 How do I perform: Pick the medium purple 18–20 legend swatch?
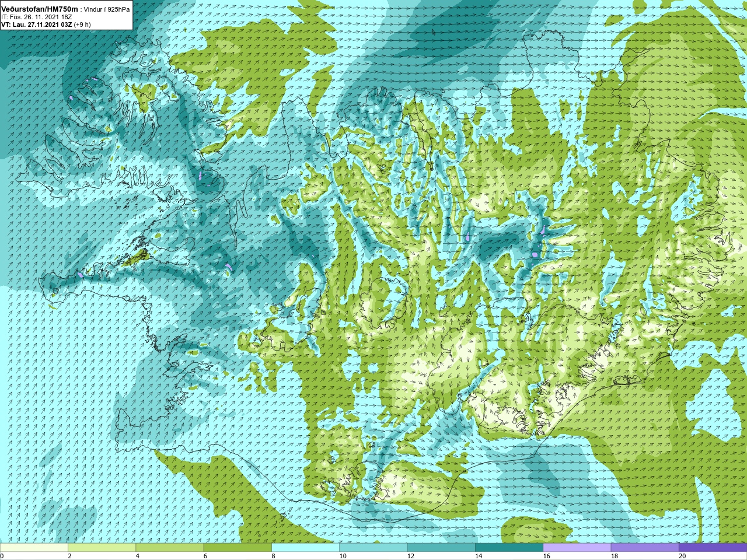[x=645, y=548]
